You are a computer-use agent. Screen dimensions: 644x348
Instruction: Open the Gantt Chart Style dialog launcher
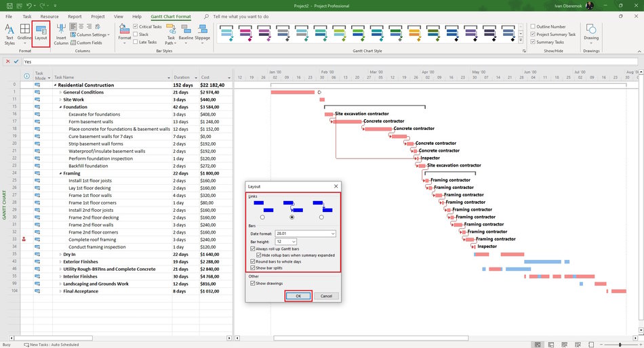(x=523, y=51)
